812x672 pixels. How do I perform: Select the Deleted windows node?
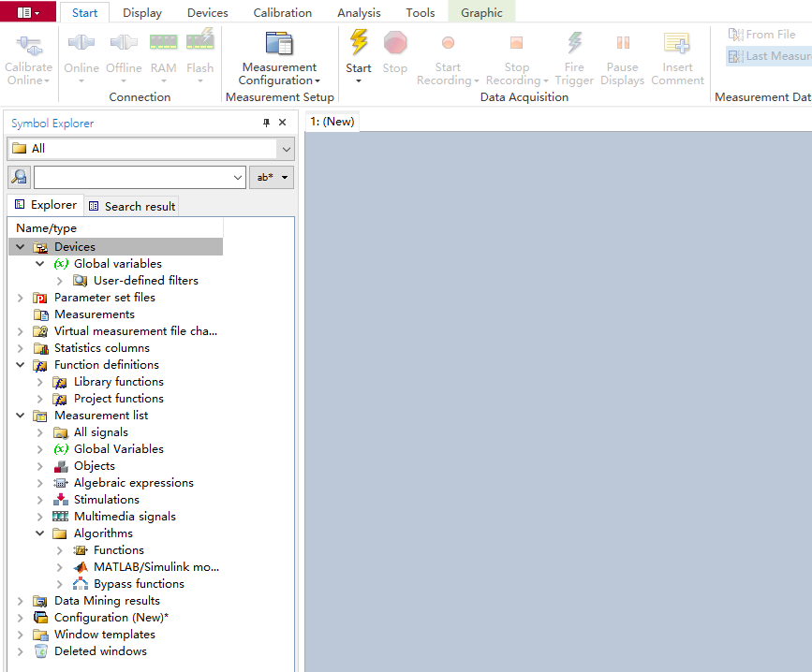(100, 651)
